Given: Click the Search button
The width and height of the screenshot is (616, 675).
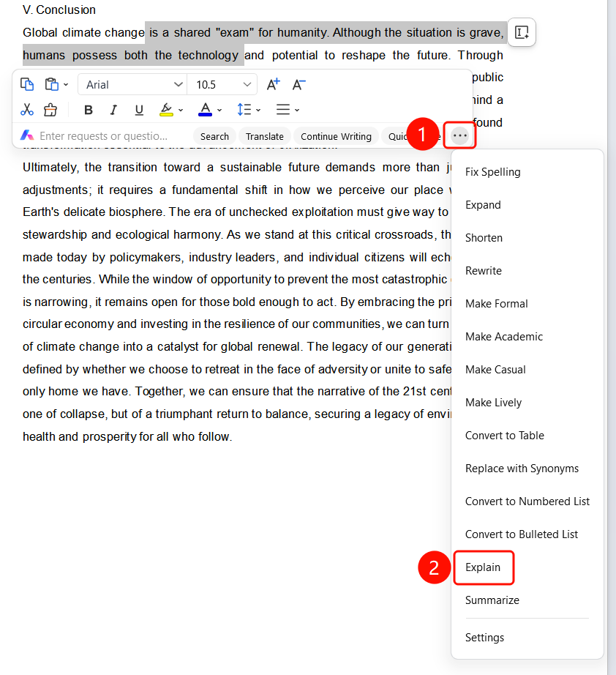Looking at the screenshot, I should click(214, 136).
